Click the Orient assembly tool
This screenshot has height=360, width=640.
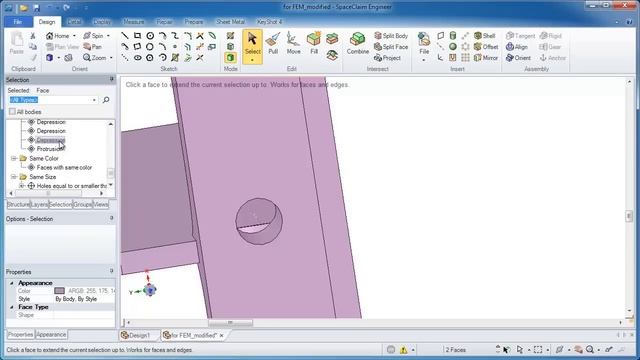518,58
